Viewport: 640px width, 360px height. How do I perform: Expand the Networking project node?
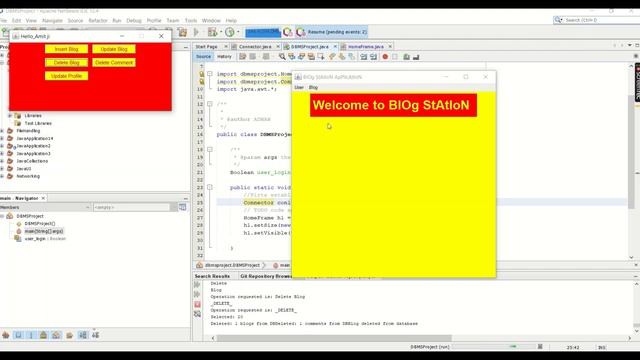tap(2, 176)
